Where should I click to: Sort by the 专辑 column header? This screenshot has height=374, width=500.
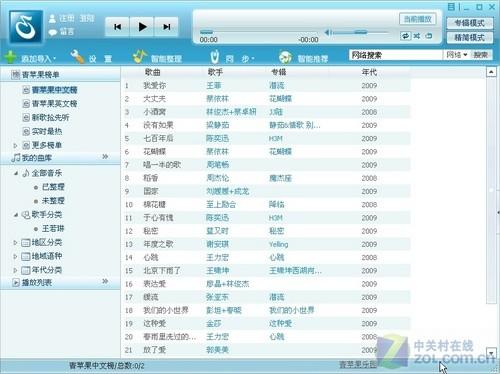pyautogui.click(x=278, y=72)
